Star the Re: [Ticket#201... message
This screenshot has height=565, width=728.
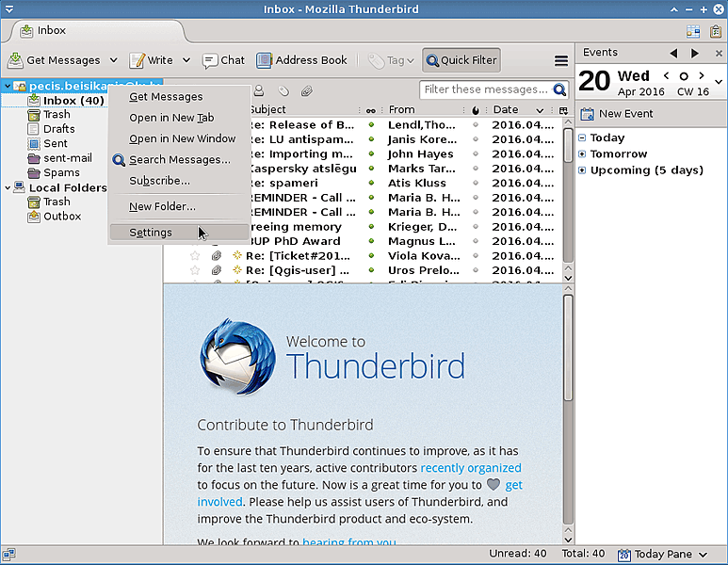(195, 256)
